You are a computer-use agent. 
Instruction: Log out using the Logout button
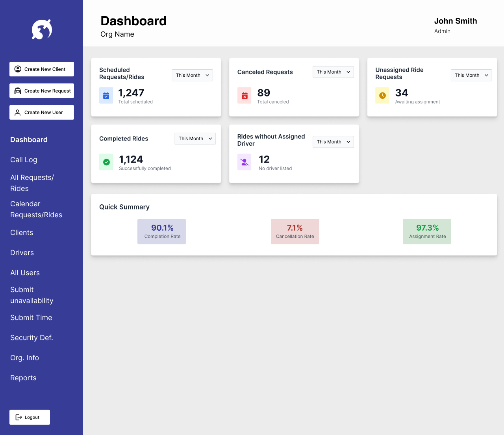click(x=30, y=417)
